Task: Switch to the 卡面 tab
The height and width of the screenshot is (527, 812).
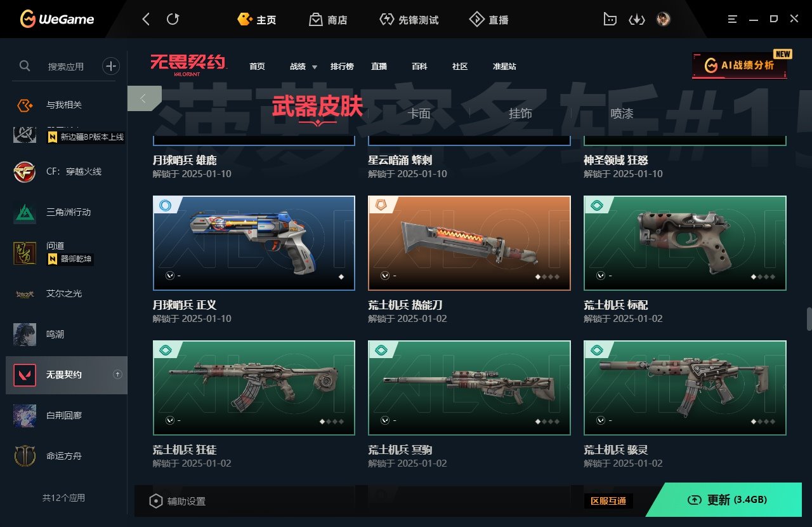Action: 419,114
